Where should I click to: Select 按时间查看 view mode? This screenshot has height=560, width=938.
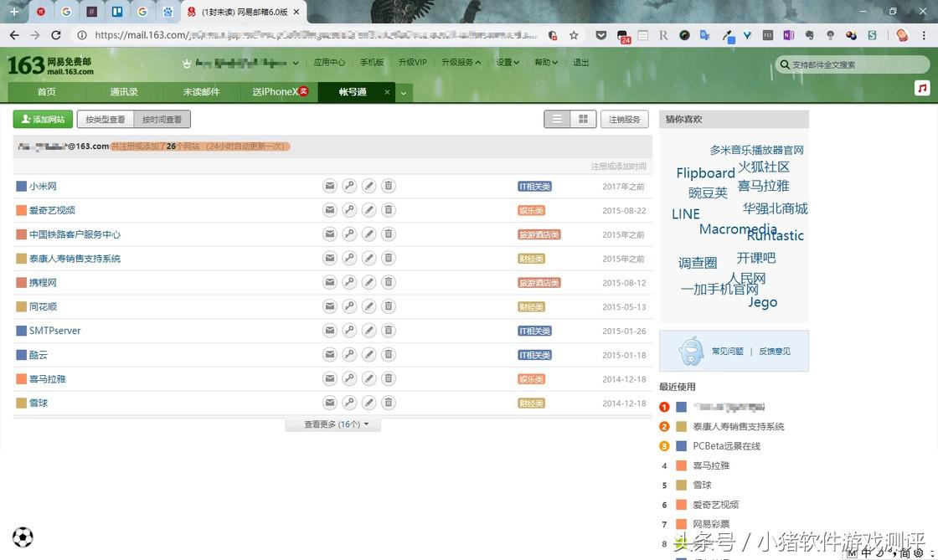(162, 119)
